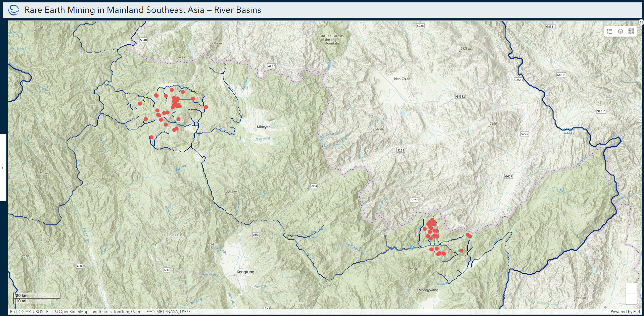Click the blue hydropower dam marker
Image resolution: width=644 pixels, height=316 pixels.
point(412,248)
